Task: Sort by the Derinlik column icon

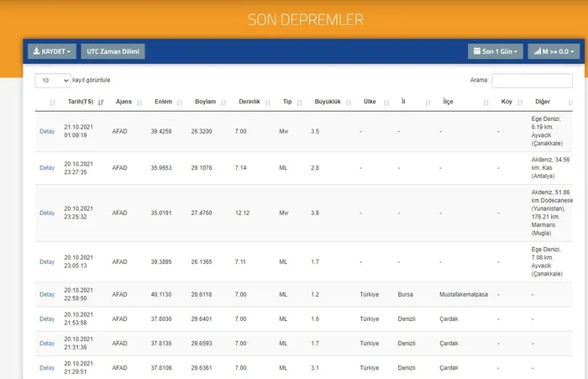Action: 267,103
